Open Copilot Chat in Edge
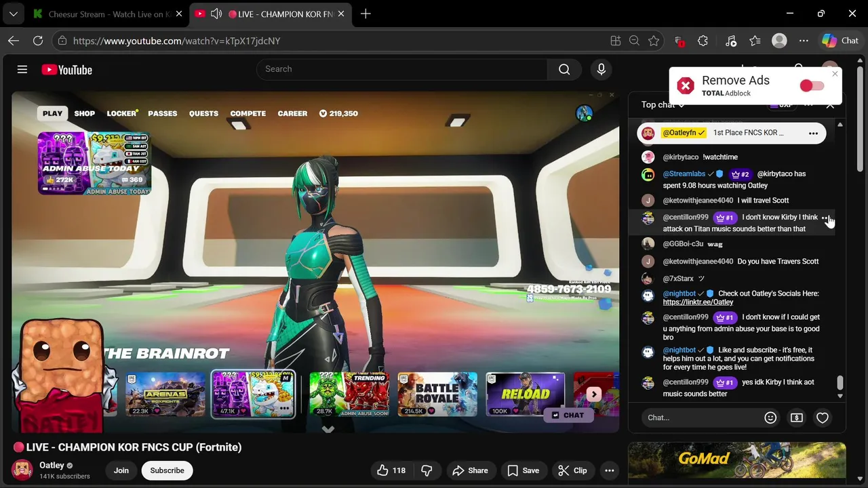 tap(841, 41)
